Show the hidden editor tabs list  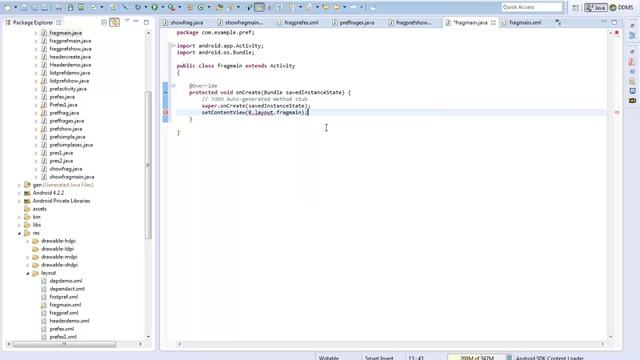click(558, 22)
